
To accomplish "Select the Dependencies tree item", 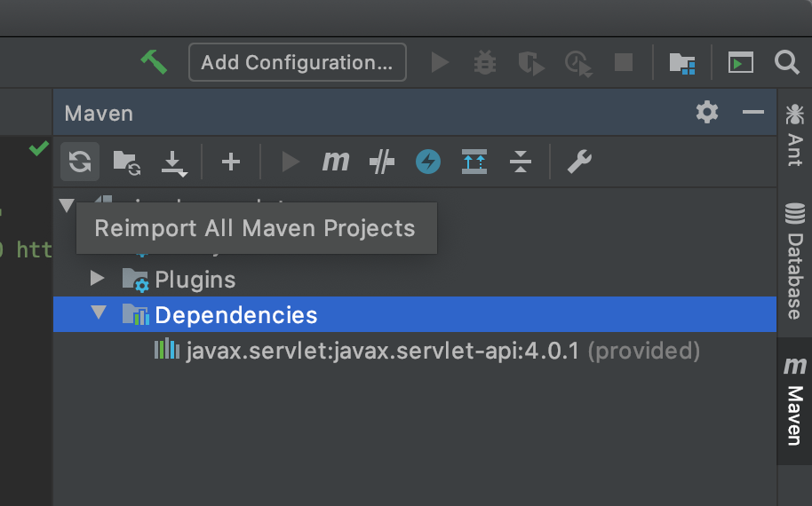I will coord(415,314).
